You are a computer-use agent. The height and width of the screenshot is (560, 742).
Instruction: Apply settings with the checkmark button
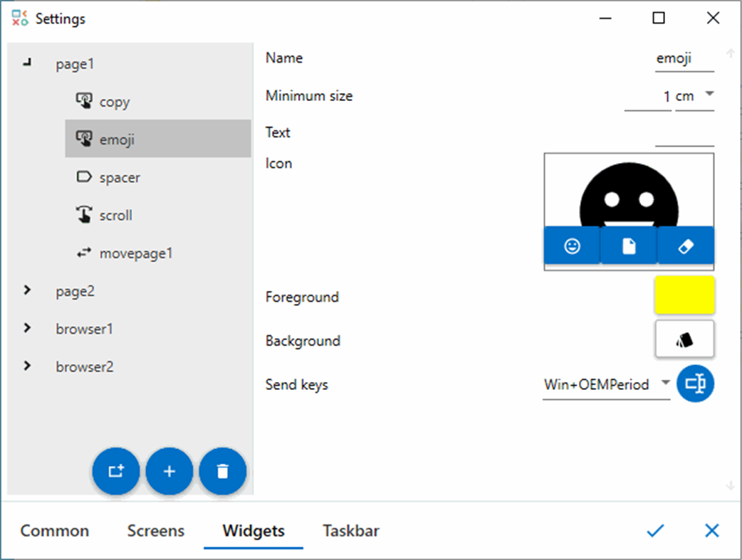coord(654,531)
